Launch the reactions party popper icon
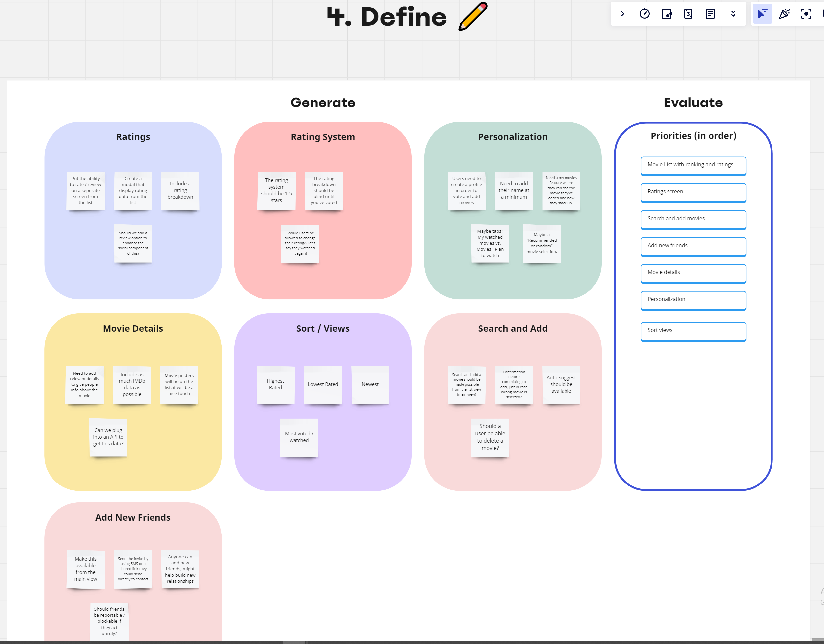 click(x=784, y=14)
